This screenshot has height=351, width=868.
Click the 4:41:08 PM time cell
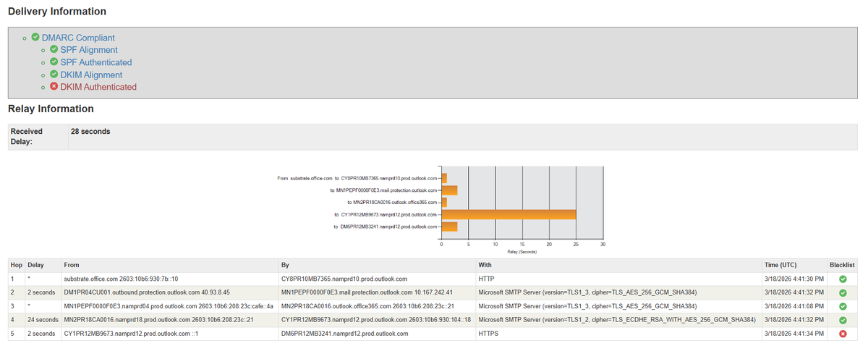click(793, 306)
